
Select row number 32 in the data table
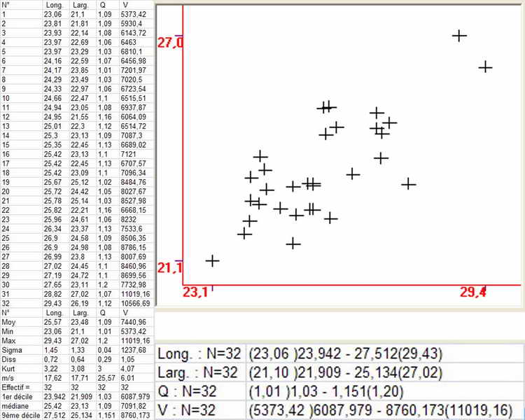tap(6, 303)
